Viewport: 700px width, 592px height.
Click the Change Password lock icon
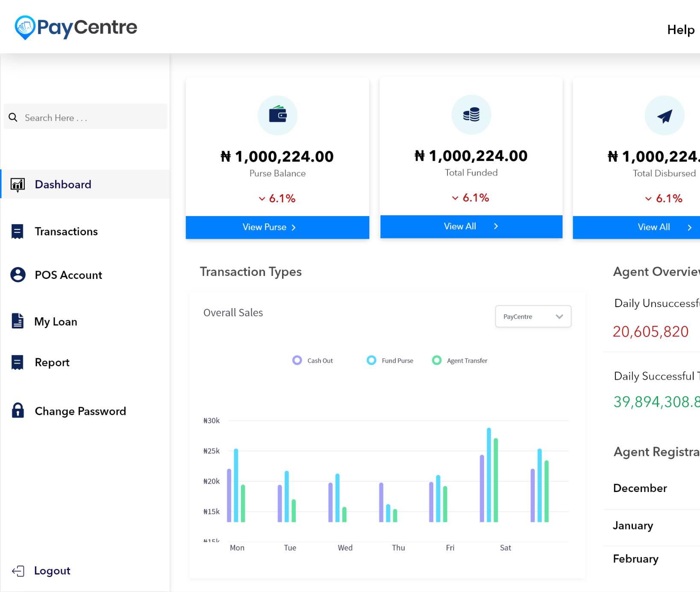click(x=18, y=410)
